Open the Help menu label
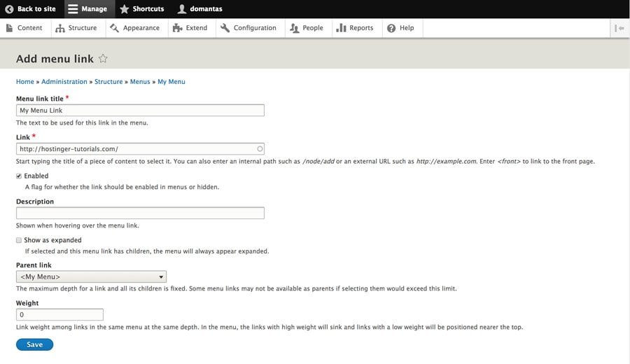 pyautogui.click(x=407, y=28)
